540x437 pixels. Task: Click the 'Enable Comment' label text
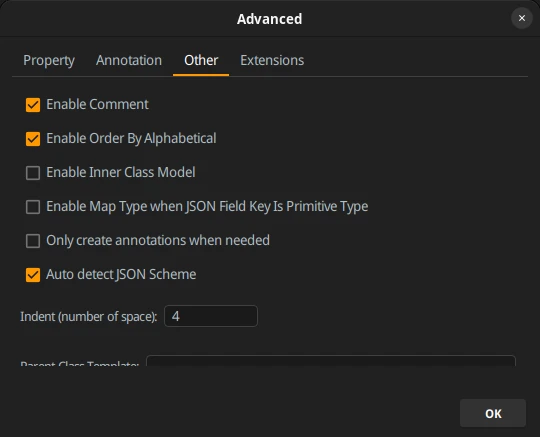click(97, 104)
